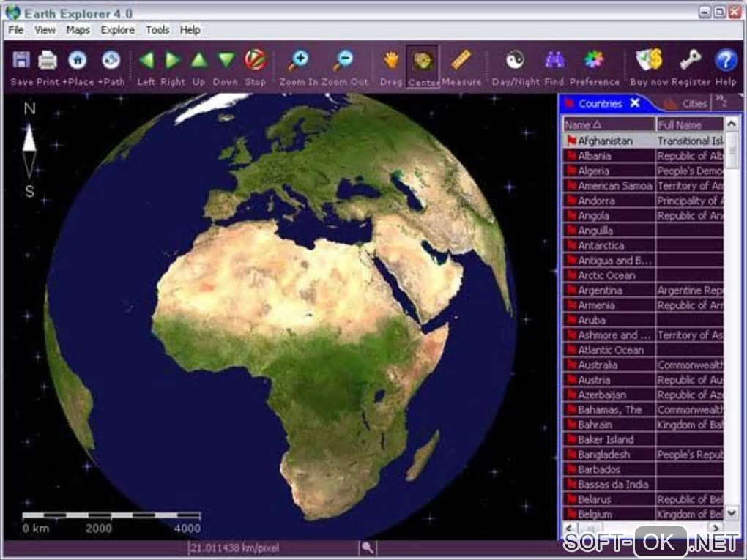Open the Tools menu

coord(157,30)
